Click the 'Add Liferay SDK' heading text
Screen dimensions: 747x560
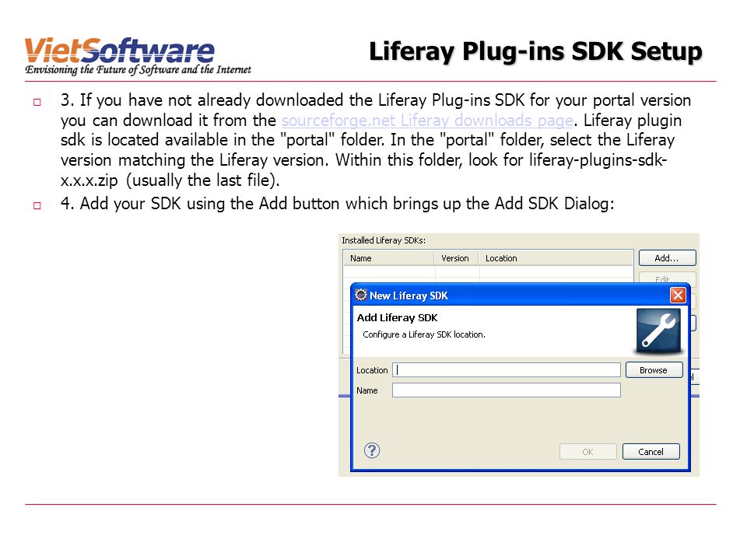click(398, 317)
